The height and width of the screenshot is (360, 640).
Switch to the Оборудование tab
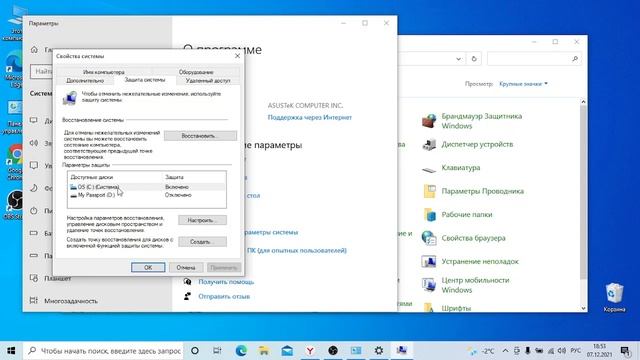(x=196, y=72)
